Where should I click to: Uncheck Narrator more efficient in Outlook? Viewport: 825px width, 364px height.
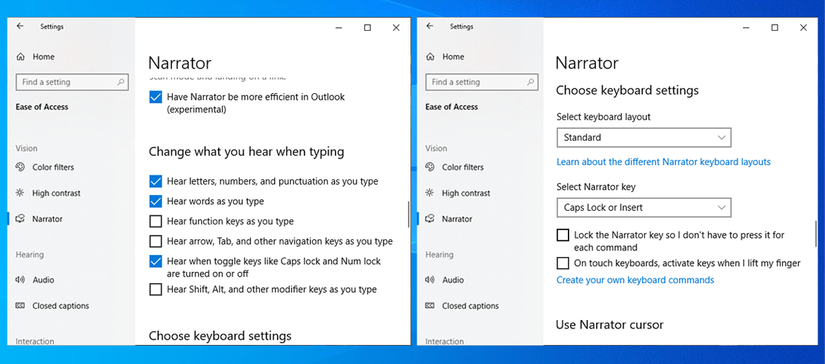(x=155, y=97)
